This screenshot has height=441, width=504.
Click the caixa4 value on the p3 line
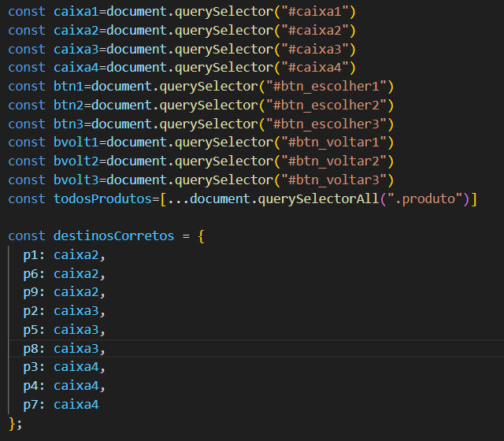tap(76, 367)
